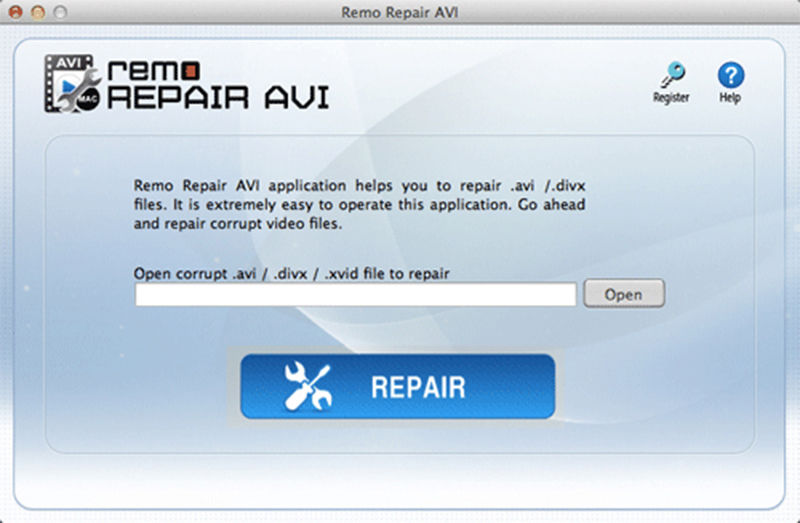Click the orange square in remo logo
This screenshot has height=523, width=800.
point(190,71)
